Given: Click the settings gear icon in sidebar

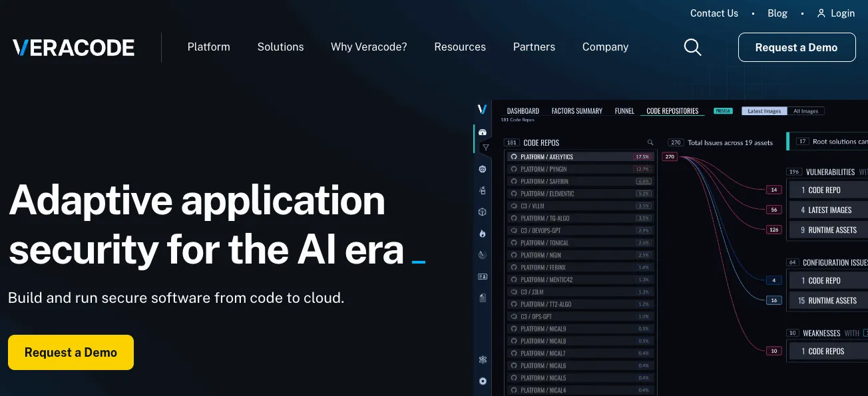Looking at the screenshot, I should tap(483, 381).
